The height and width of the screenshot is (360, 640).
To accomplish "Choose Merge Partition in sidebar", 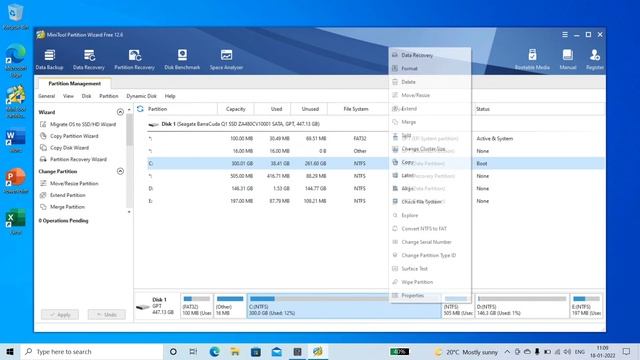I will pyautogui.click(x=62, y=207).
